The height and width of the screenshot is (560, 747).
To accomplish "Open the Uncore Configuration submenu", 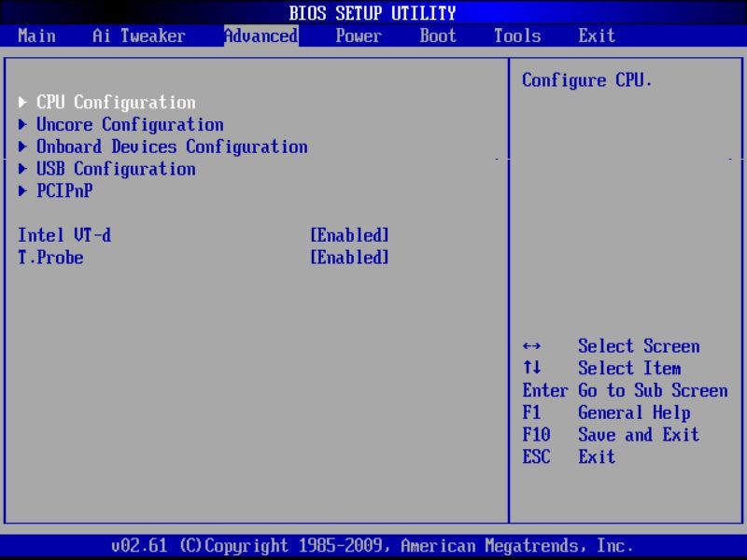I will [130, 125].
